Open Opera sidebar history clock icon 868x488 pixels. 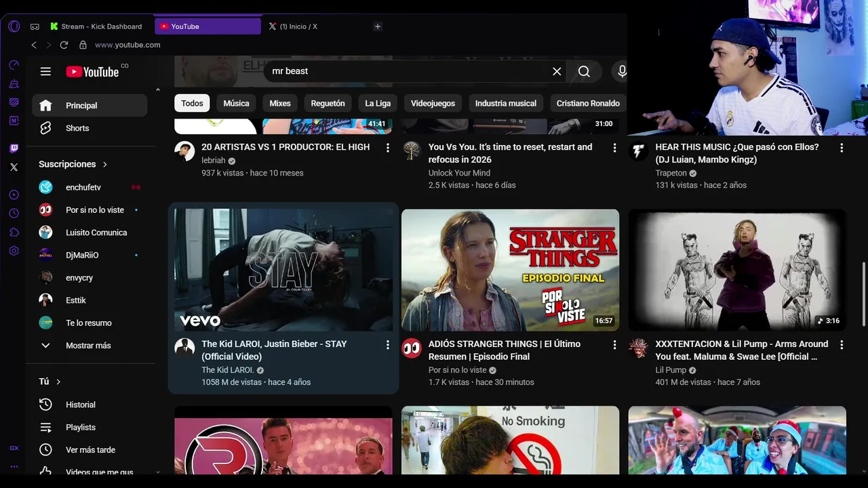coord(14,213)
